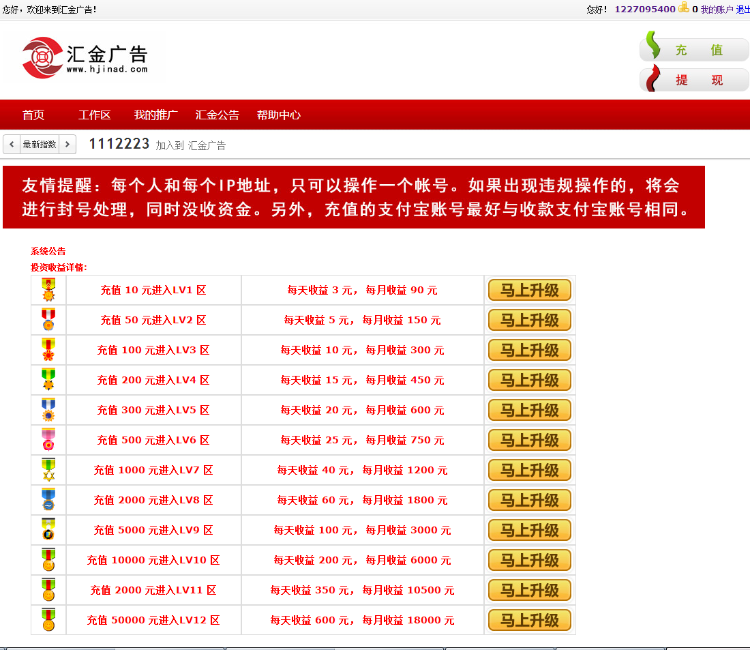Click the 系统公告 heading
750x650 pixels.
point(48,251)
